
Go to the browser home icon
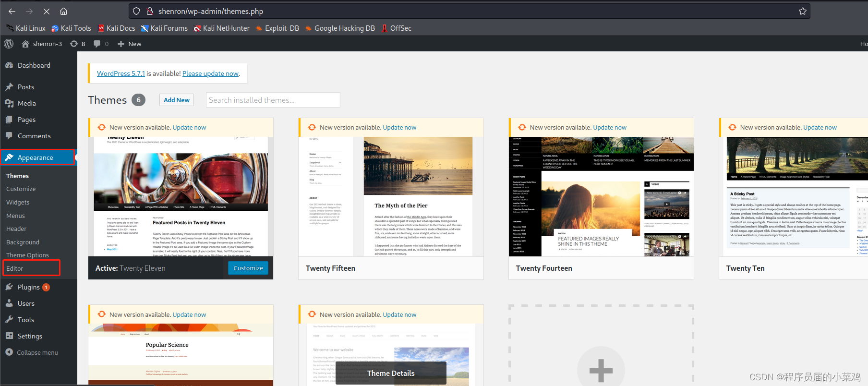(x=63, y=11)
